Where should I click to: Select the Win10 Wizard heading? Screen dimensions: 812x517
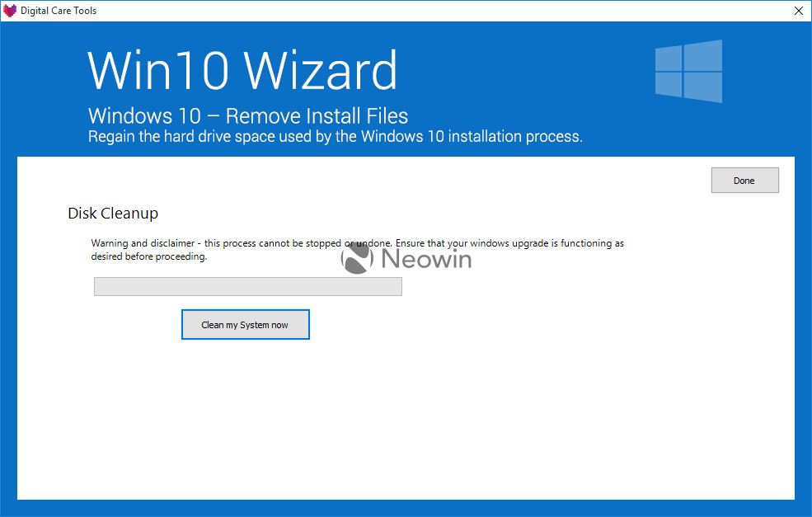[x=242, y=70]
